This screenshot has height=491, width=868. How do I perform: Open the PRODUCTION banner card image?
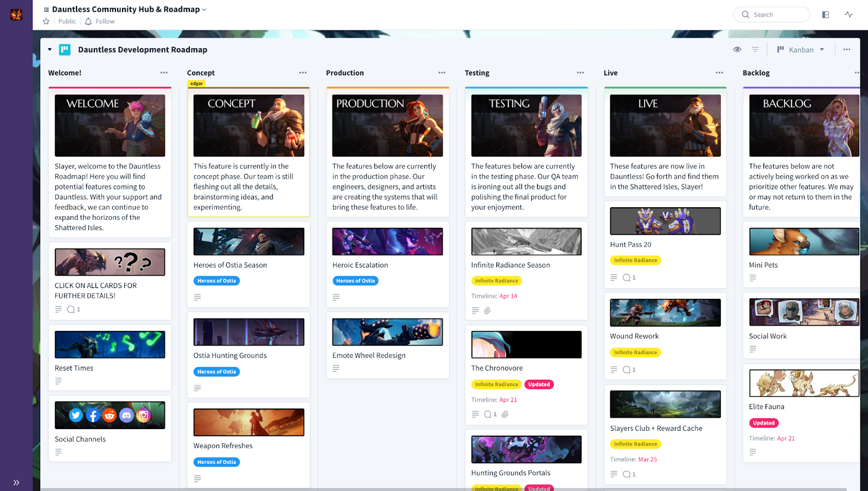[388, 126]
